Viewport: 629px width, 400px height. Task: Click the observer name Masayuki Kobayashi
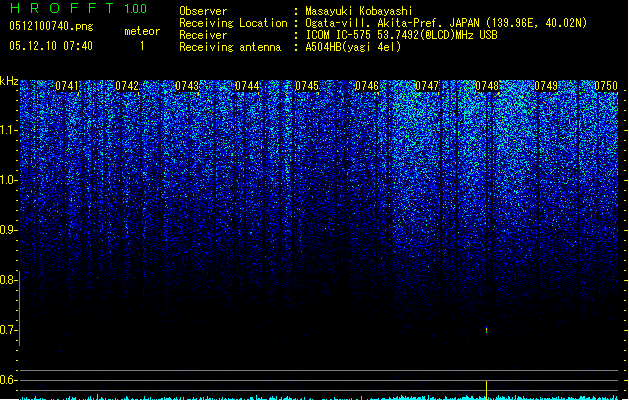(359, 11)
